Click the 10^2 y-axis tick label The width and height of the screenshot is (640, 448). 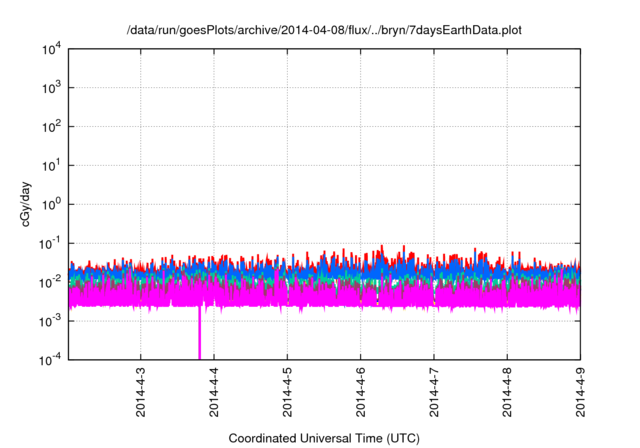[51, 127]
